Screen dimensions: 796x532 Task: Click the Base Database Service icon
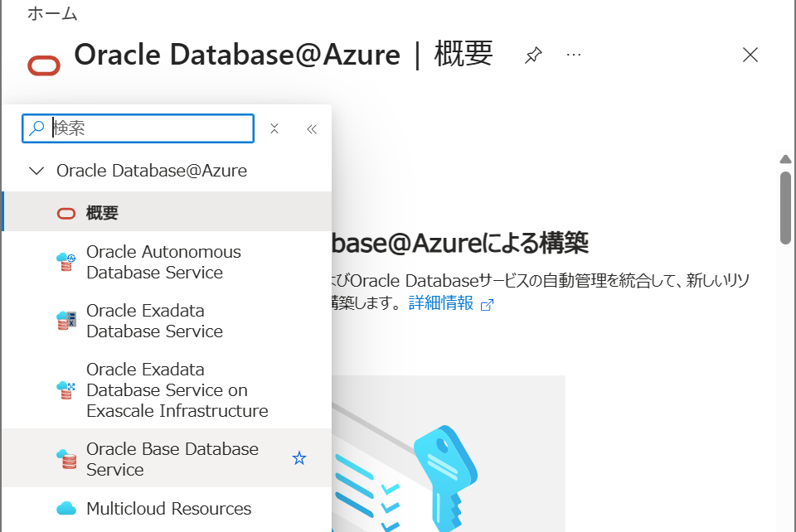(x=66, y=459)
